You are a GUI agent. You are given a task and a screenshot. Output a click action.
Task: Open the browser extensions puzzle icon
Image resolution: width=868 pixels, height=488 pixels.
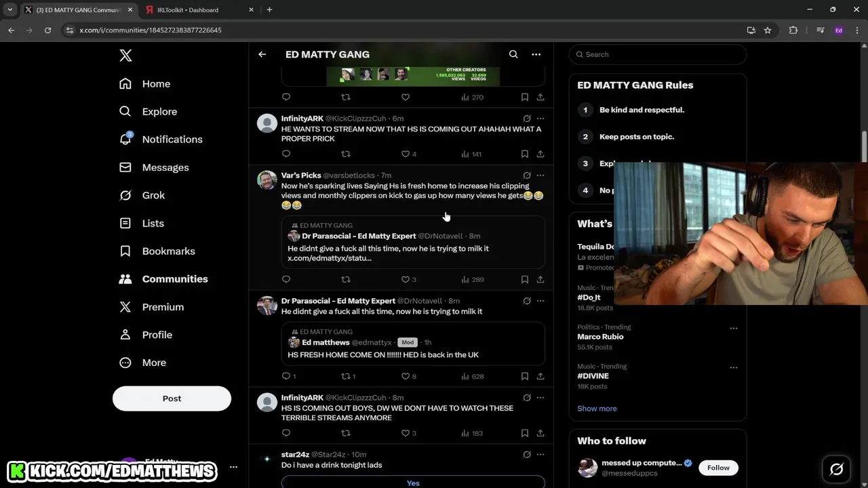point(793,30)
